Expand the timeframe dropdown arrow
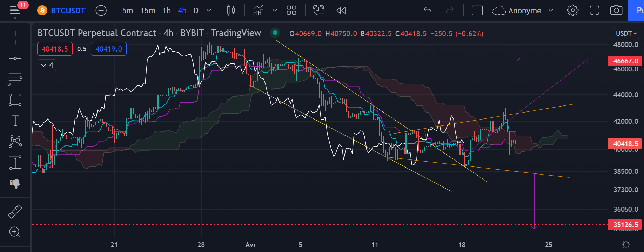 click(x=209, y=11)
